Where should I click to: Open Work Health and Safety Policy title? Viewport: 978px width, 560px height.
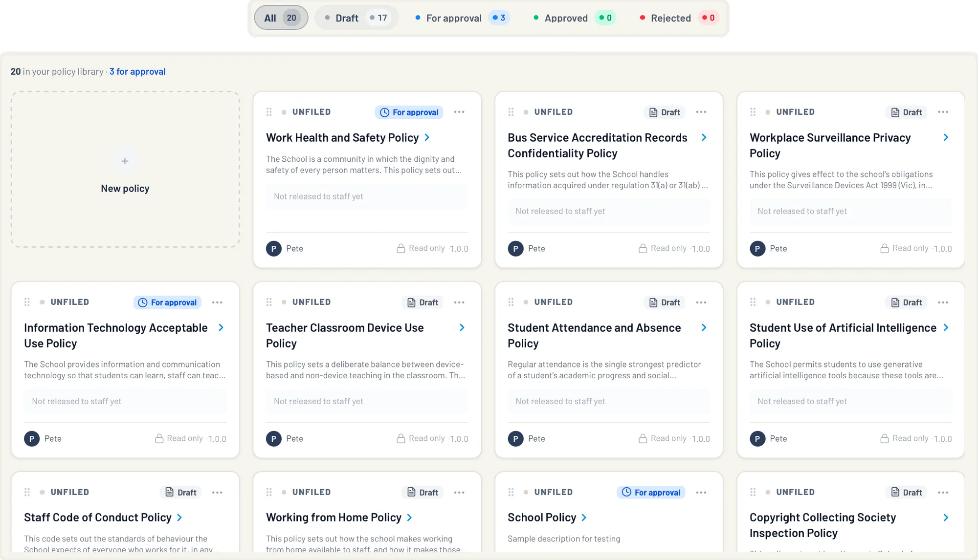342,138
